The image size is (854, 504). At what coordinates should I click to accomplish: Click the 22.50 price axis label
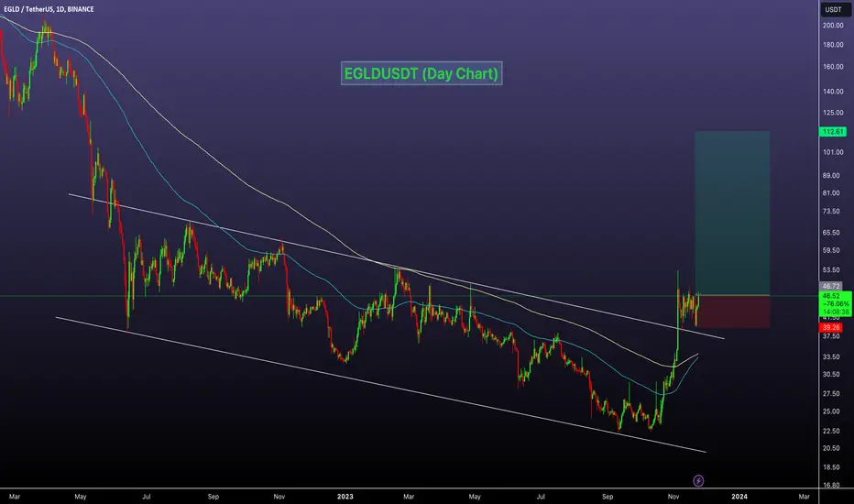point(831,431)
